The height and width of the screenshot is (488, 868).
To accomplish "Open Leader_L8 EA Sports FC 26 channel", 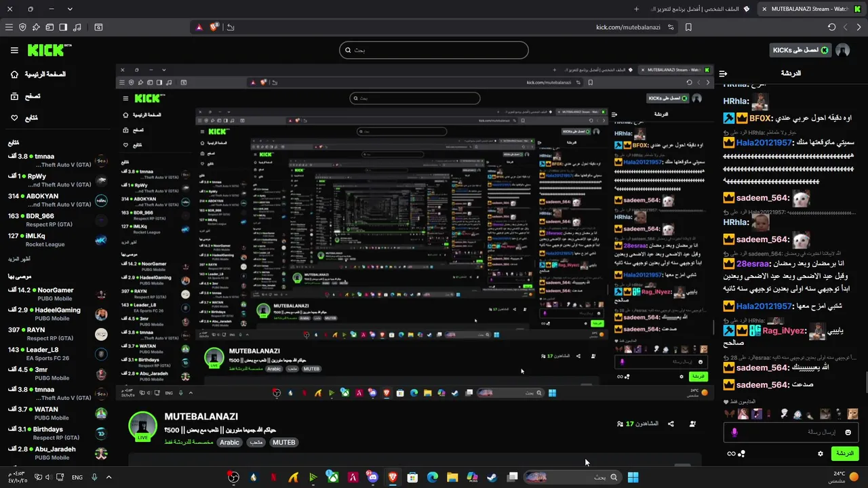I will 58,354.
